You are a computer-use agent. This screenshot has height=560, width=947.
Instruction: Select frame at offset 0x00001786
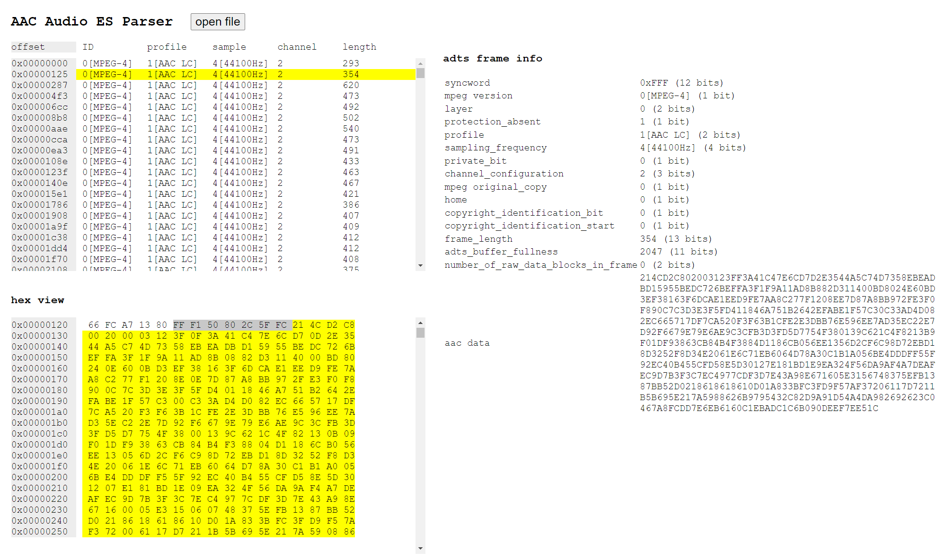click(40, 205)
